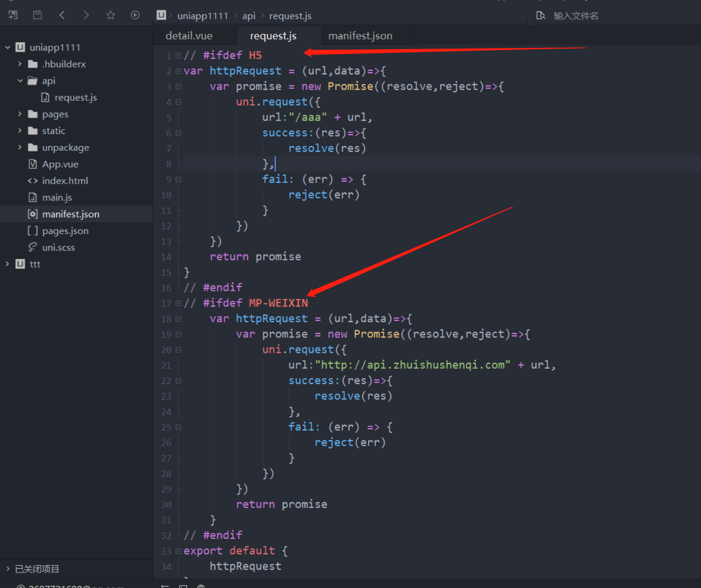Navigate forward using the right arrow icon
Viewport: 701px width, 588px height.
(86, 14)
